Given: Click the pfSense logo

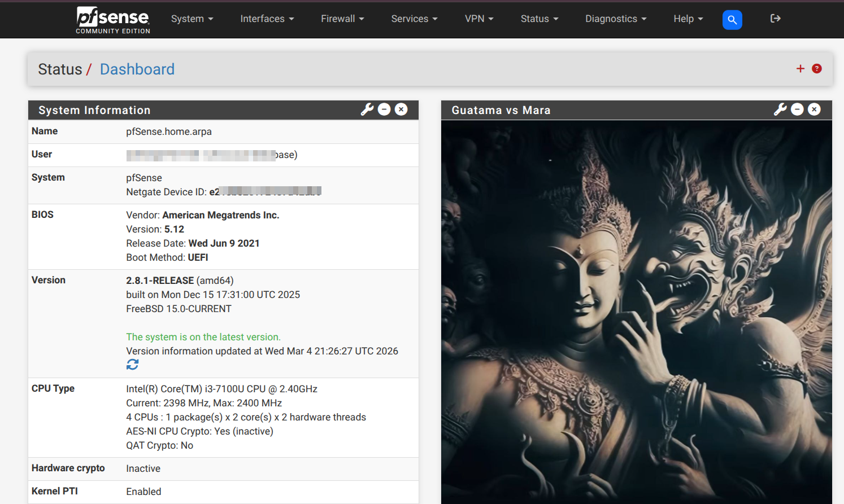Looking at the screenshot, I should [x=112, y=20].
